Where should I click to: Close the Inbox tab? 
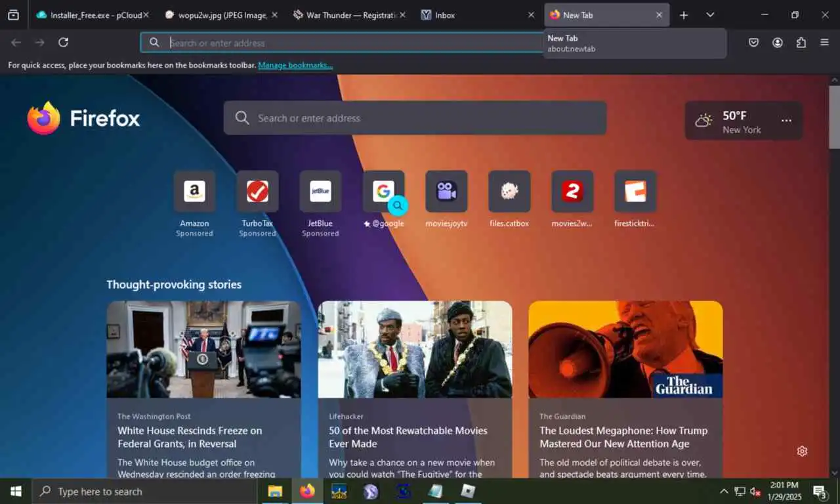pyautogui.click(x=531, y=14)
